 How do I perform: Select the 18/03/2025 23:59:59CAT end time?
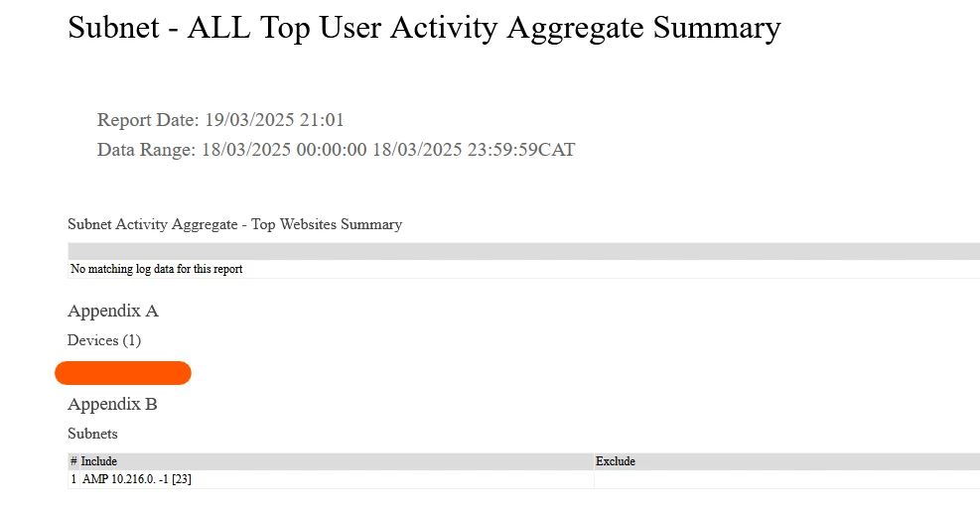coord(474,150)
